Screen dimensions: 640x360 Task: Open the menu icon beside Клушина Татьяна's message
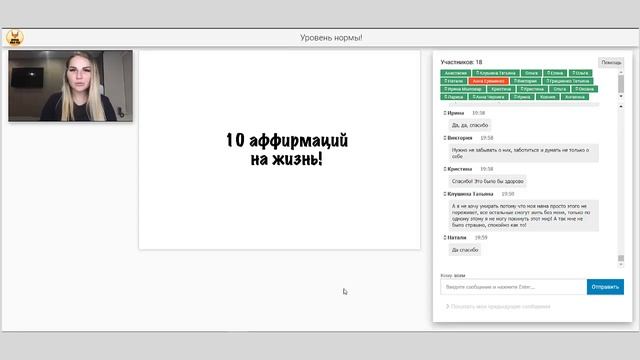pyautogui.click(x=444, y=194)
